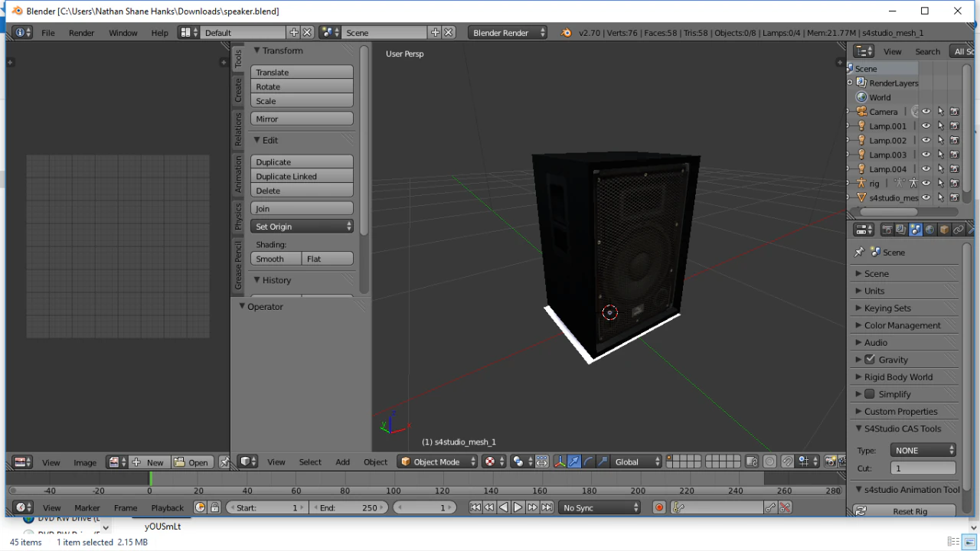
Task: Open the Set Origin dropdown
Action: tap(302, 227)
